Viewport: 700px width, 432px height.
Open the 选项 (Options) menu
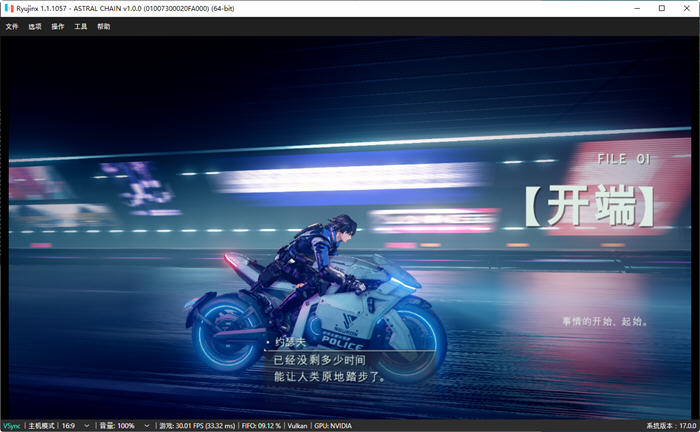tap(35, 27)
